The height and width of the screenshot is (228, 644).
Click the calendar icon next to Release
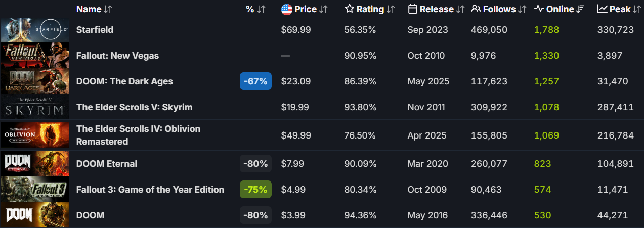click(x=412, y=9)
